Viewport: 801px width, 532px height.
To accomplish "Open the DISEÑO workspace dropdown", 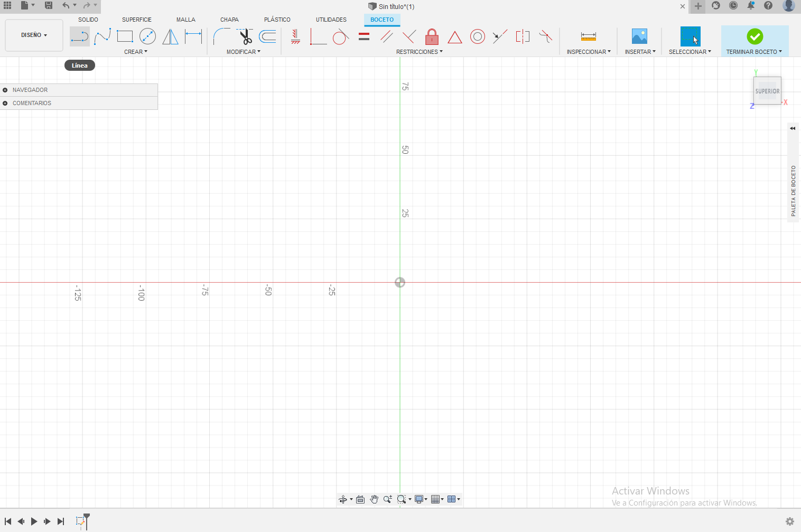I will pyautogui.click(x=34, y=35).
